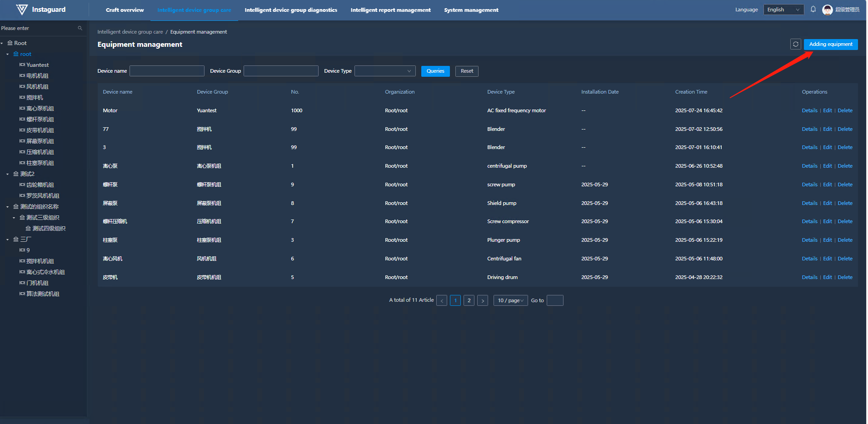
Task: Collapse the top-level Root tree node
Action: (x=2, y=43)
